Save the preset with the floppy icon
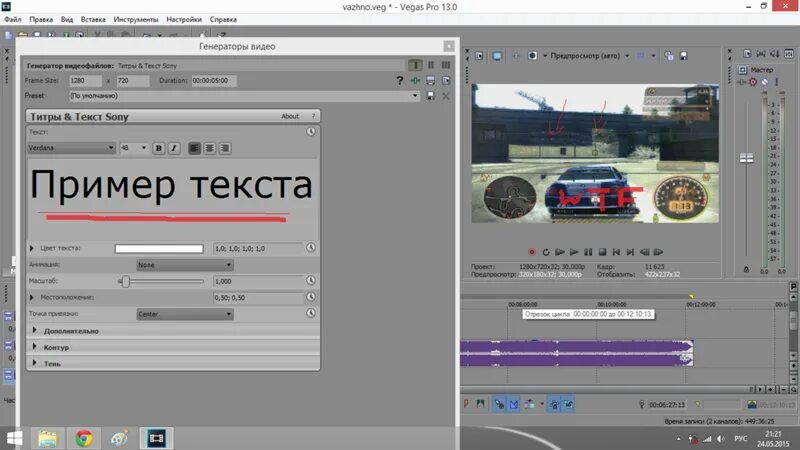Screen dimensions: 800x450 431,95
